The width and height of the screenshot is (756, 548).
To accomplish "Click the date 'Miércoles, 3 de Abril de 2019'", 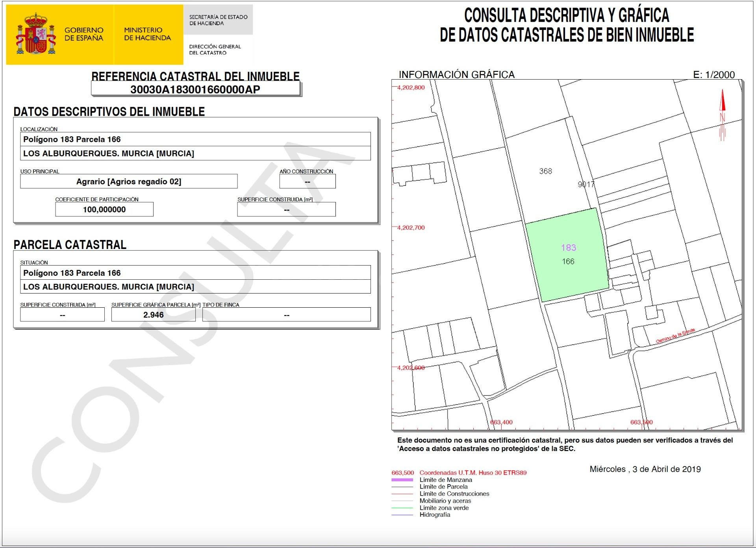I will pos(645,469).
